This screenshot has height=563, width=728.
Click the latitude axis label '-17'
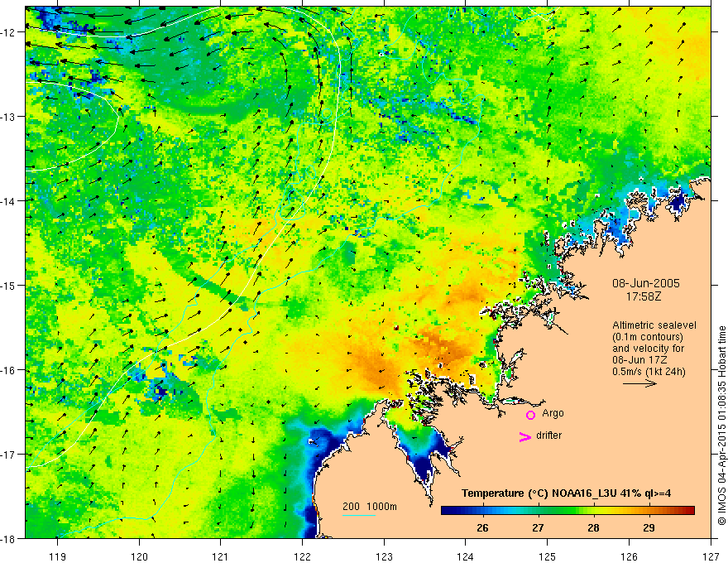coord(10,455)
